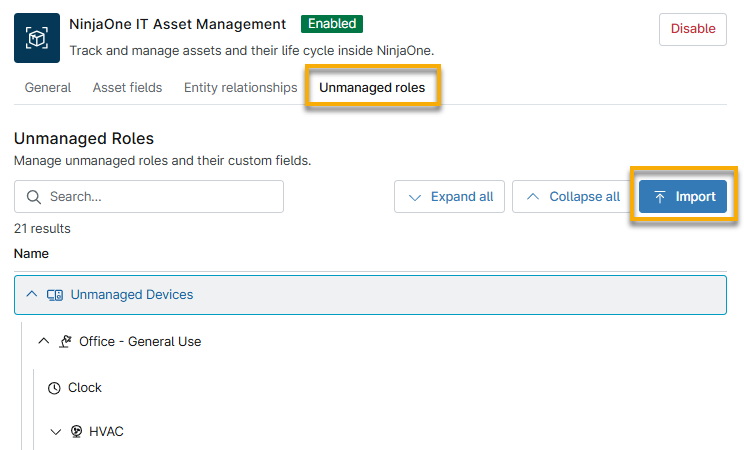The width and height of the screenshot is (744, 450).
Task: Click the Enabled status badge
Action: tap(332, 24)
